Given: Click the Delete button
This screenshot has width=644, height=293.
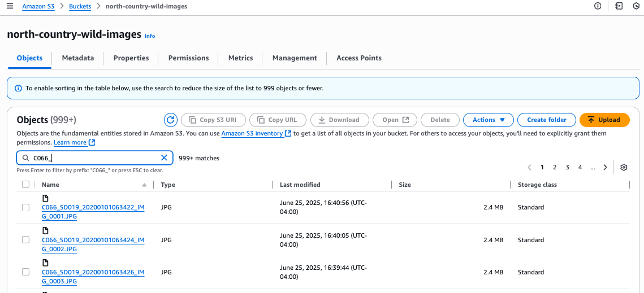Looking at the screenshot, I should coord(440,120).
